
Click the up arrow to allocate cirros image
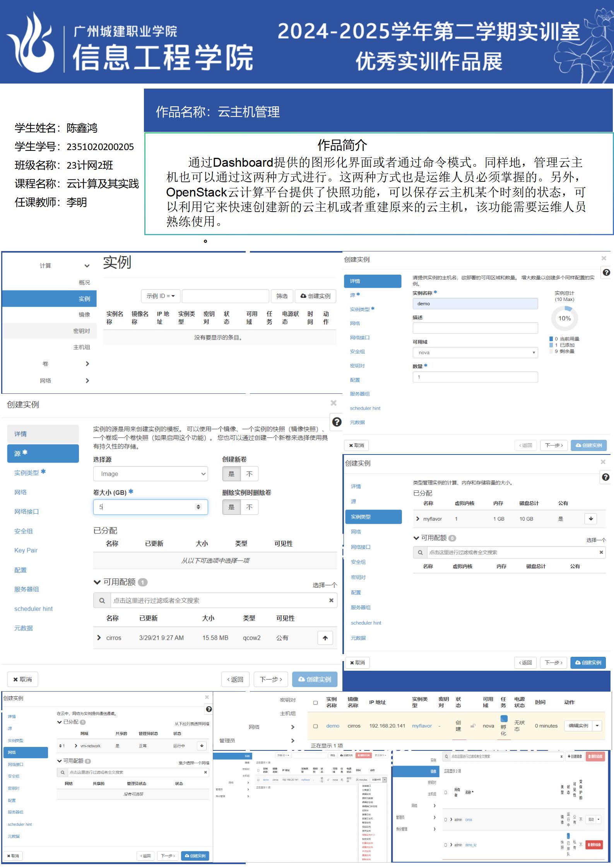325,638
